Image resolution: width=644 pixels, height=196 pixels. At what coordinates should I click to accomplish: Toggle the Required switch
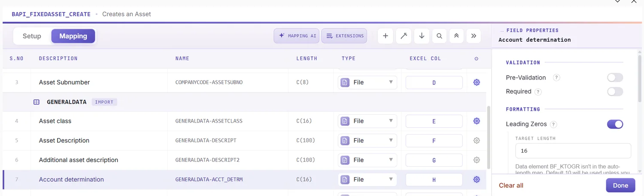[x=615, y=92]
